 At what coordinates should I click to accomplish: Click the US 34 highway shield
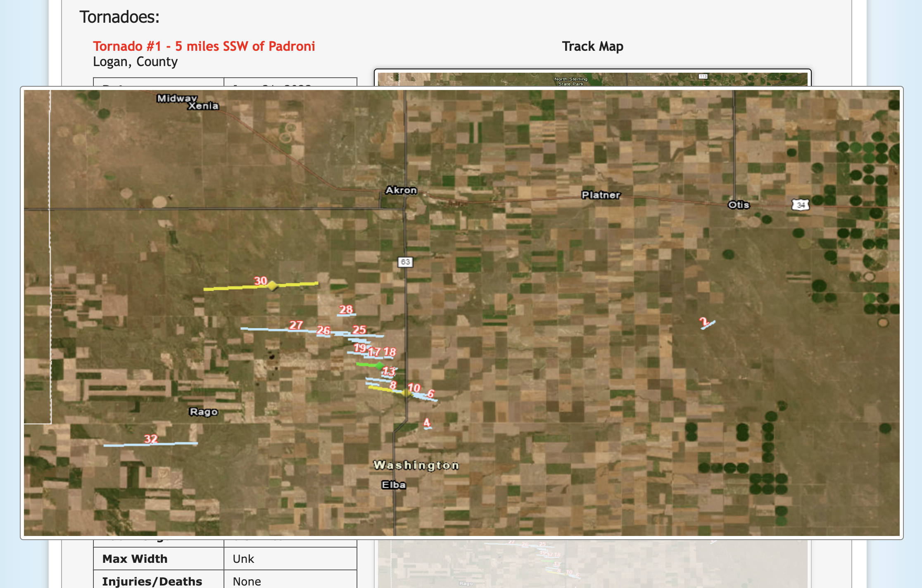[800, 205]
